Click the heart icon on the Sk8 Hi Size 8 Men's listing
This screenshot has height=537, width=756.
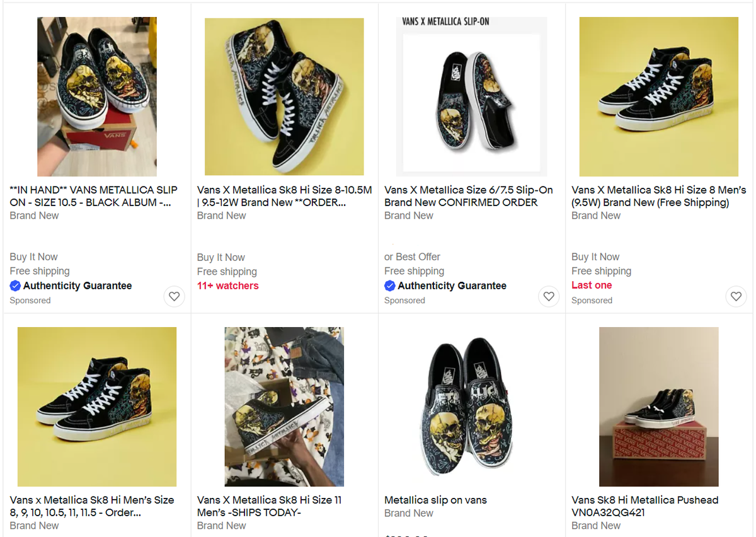(x=736, y=296)
